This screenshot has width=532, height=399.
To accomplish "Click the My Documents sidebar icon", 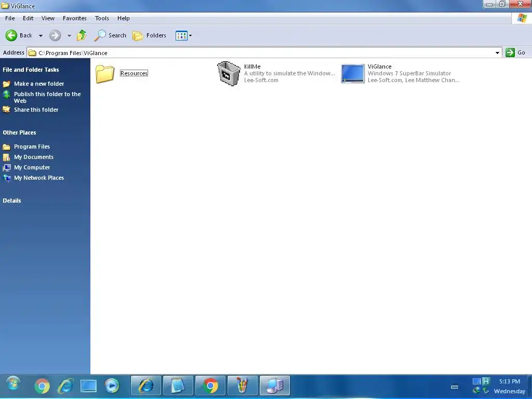I will [x=6, y=157].
